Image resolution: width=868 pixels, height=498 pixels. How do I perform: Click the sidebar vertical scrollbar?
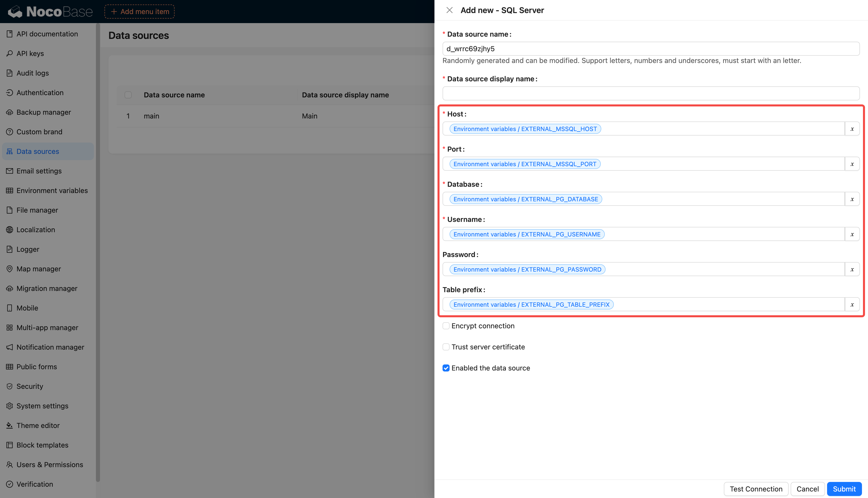point(98,253)
